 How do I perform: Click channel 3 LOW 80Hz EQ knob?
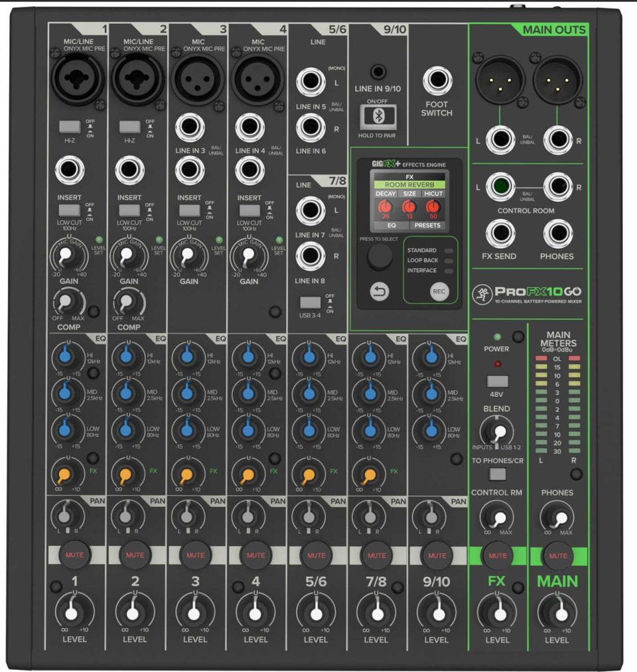(x=187, y=429)
